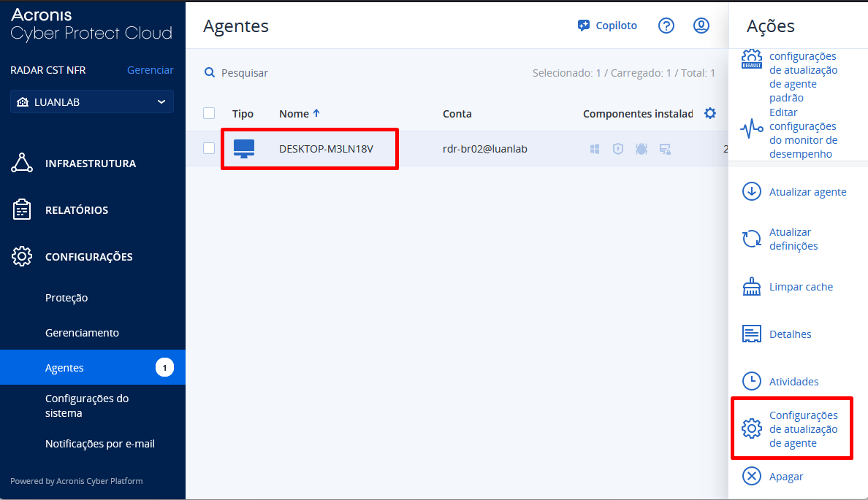Open the help question mark icon
This screenshot has width=868, height=500.
(x=666, y=26)
